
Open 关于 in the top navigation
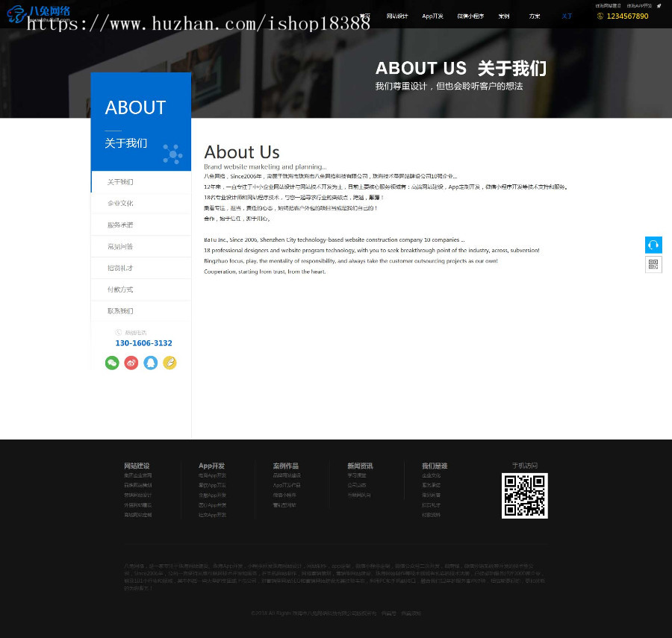(567, 16)
